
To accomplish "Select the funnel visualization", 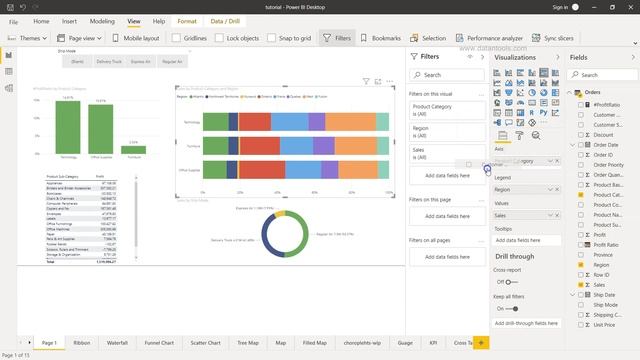I will 509,93.
